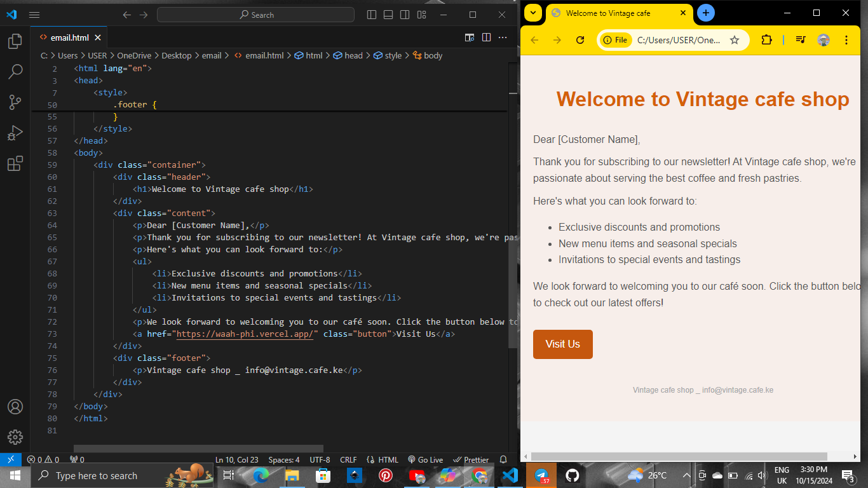
Task: Open the Windows Start menu
Action: tap(15, 475)
